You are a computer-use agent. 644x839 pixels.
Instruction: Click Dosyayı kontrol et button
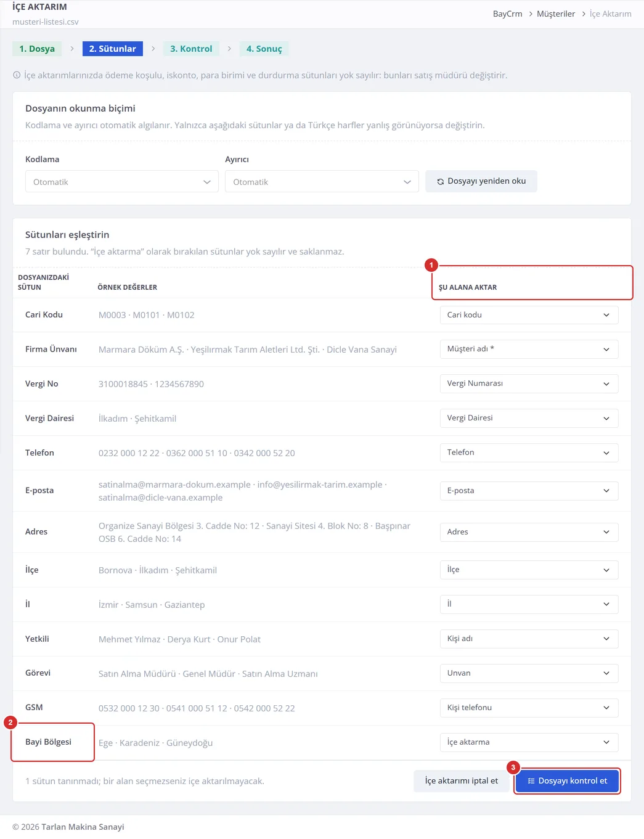[x=567, y=781]
